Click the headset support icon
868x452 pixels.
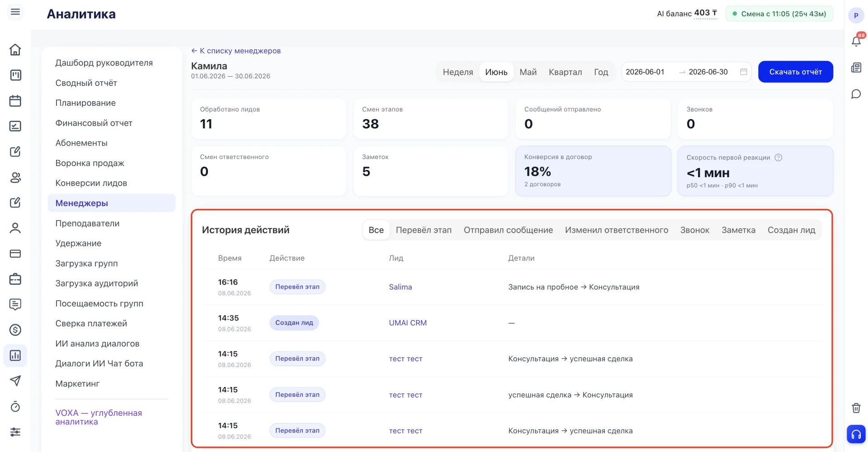tap(856, 434)
